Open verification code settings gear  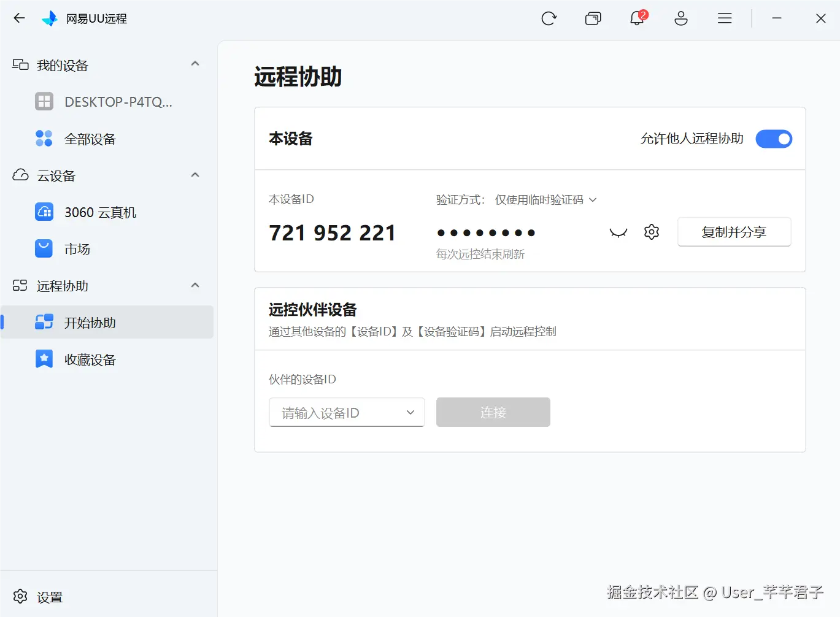tap(652, 232)
